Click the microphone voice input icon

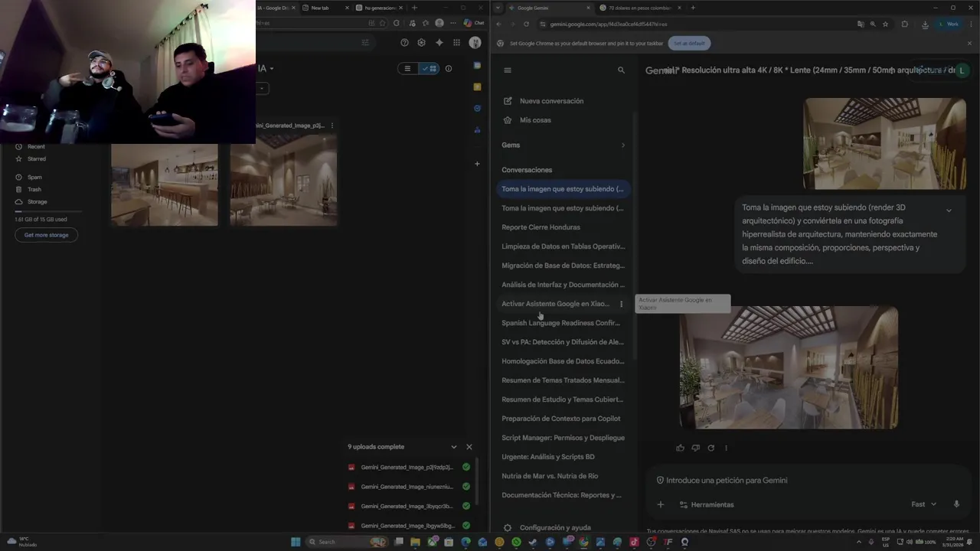click(956, 504)
